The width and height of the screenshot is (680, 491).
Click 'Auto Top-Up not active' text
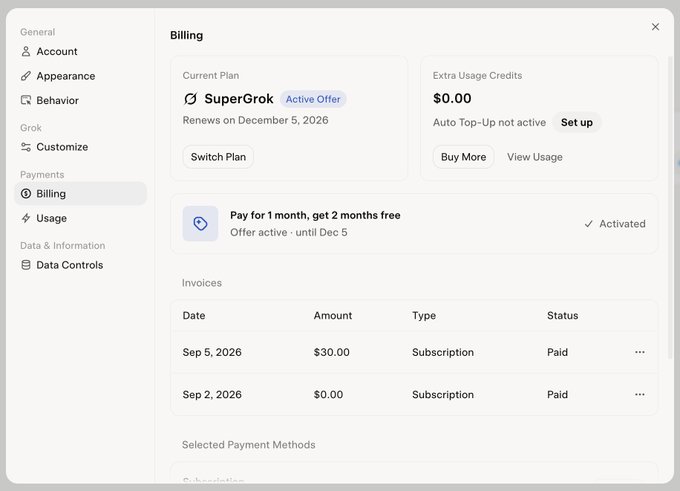click(489, 122)
